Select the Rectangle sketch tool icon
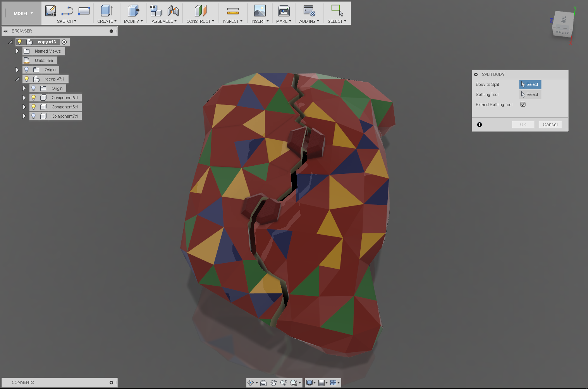 84,10
